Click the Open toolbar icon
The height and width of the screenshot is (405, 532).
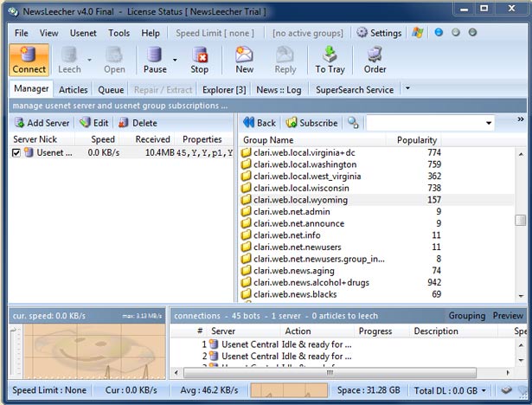114,55
